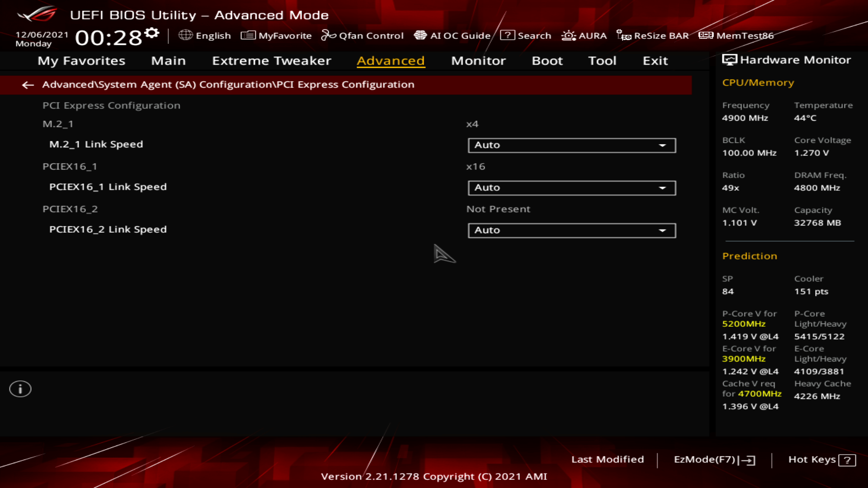Click the AURA lighting icon

tap(568, 35)
